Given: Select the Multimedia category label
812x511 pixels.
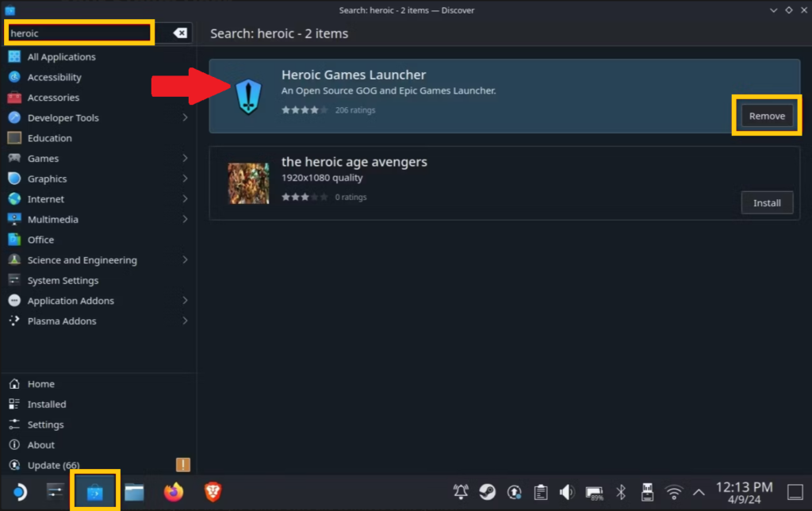Looking at the screenshot, I should 53,219.
